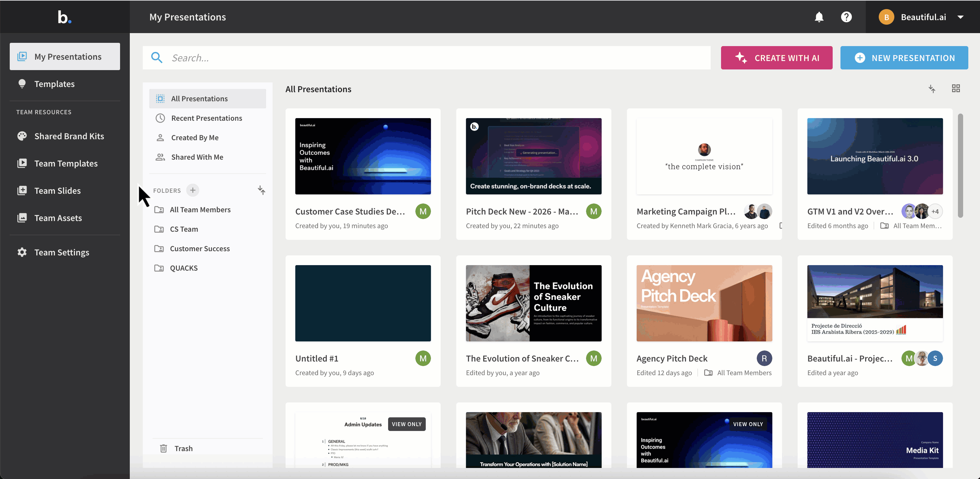Image resolution: width=980 pixels, height=479 pixels.
Task: Click M avatar on Sneaker Culture card
Action: 594,358
